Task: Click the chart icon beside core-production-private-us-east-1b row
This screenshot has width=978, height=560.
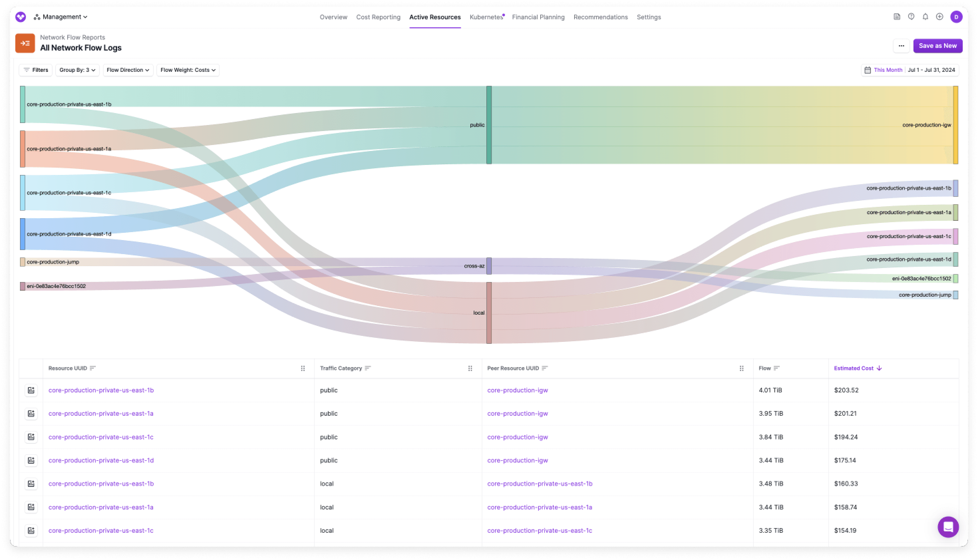Action: tap(31, 390)
